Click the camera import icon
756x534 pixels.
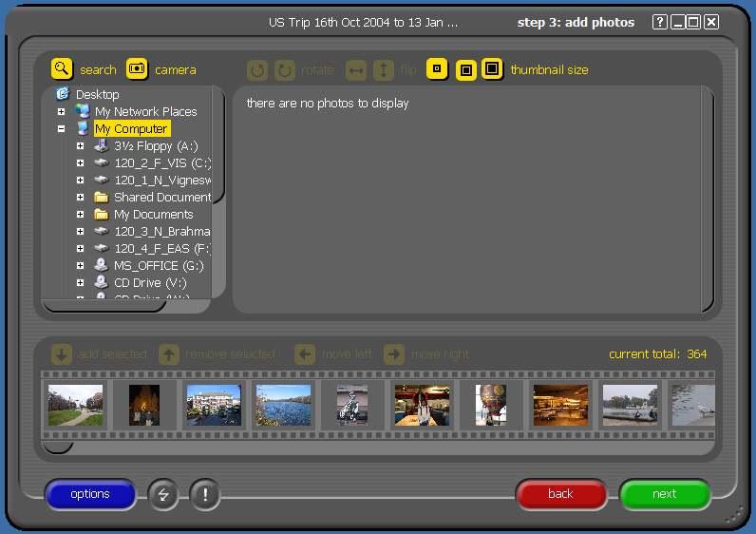tap(137, 68)
